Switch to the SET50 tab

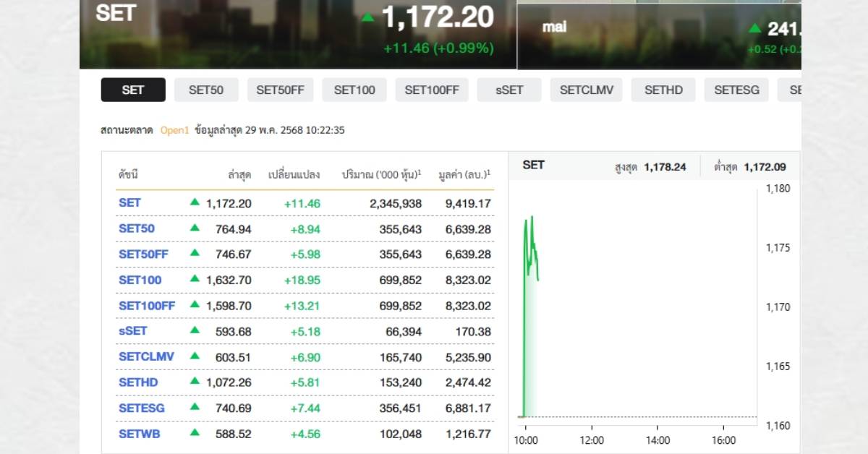206,90
